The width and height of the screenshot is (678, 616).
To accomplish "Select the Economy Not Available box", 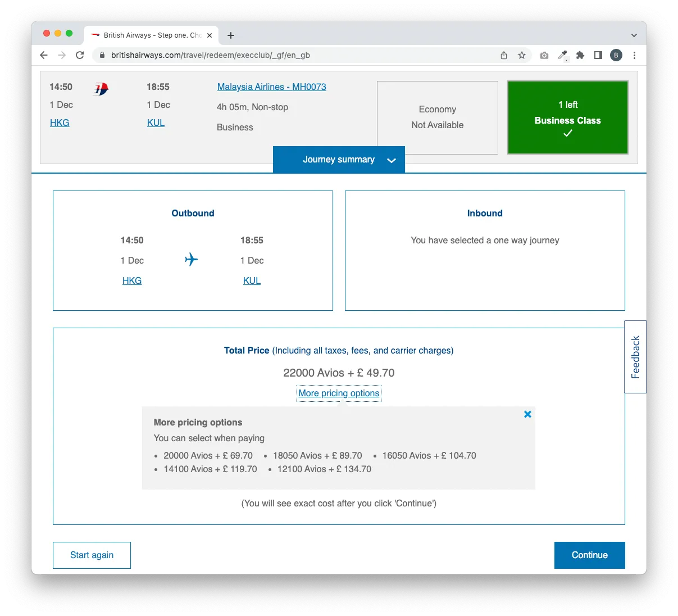I will pyautogui.click(x=438, y=117).
